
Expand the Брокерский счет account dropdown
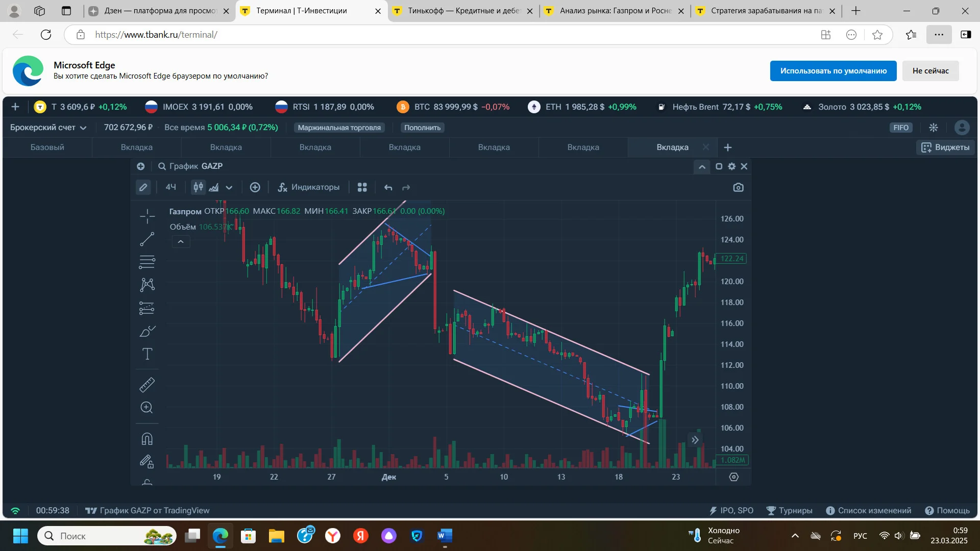pyautogui.click(x=48, y=128)
